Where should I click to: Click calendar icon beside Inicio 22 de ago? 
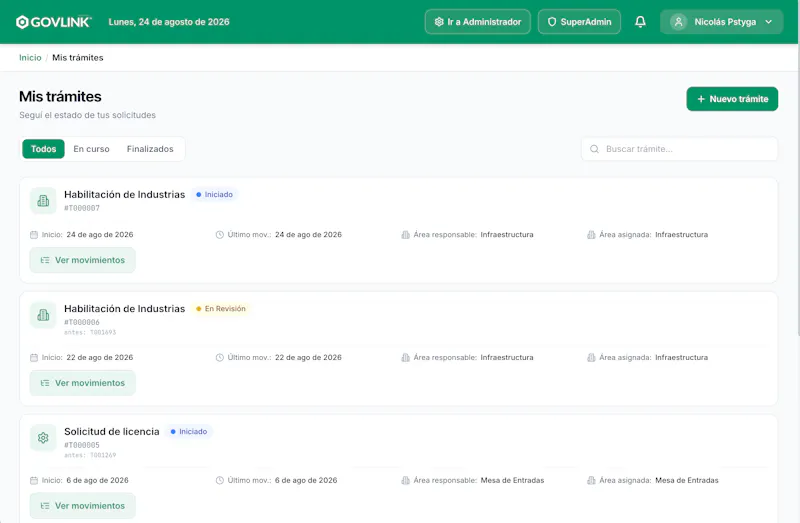coord(34,358)
